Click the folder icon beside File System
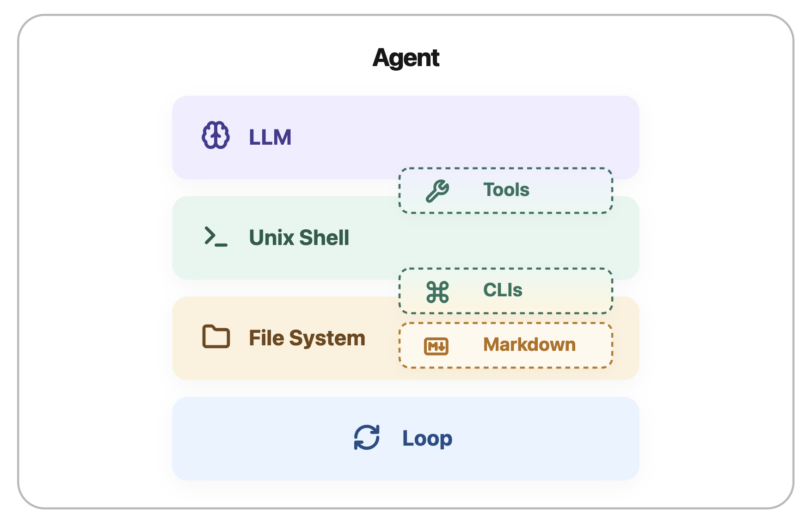Screen dimensions: 812x527 coord(216,336)
